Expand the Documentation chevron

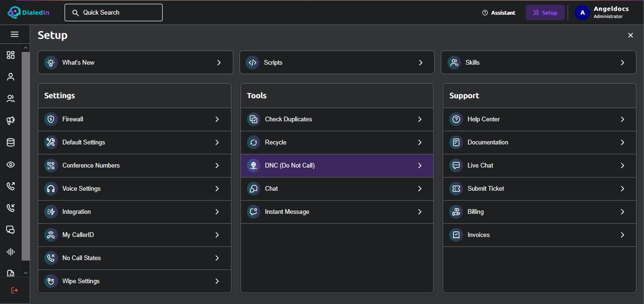623,143
